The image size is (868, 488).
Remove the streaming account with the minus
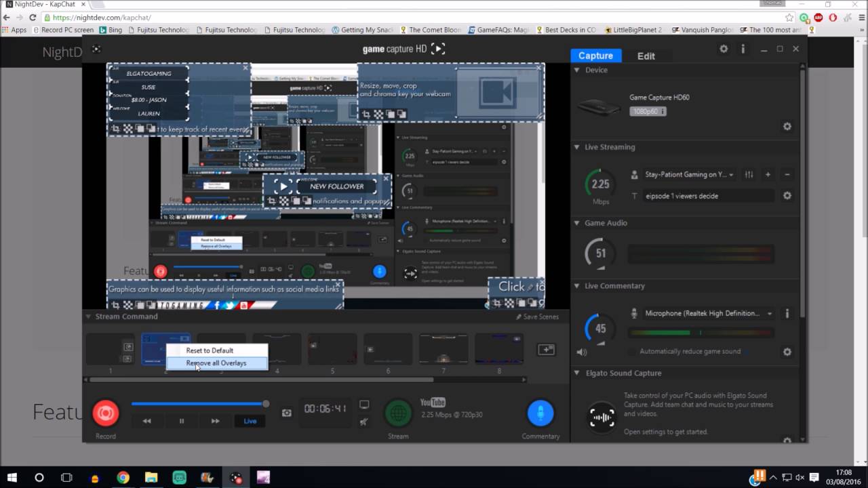pos(787,174)
